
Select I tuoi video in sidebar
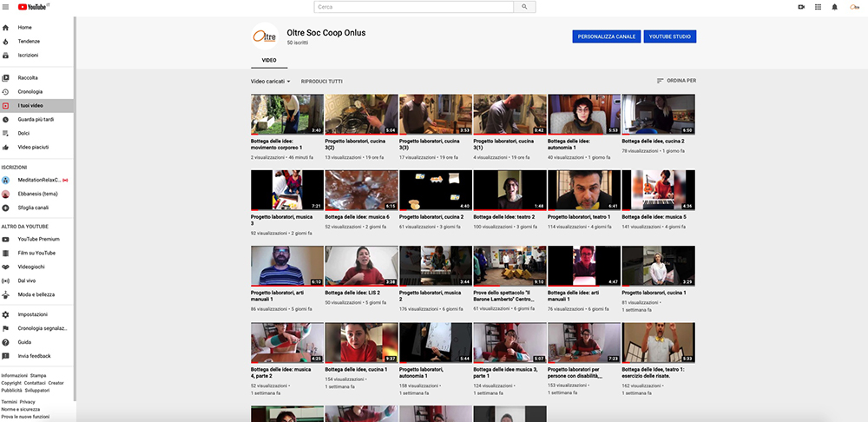tap(36, 105)
